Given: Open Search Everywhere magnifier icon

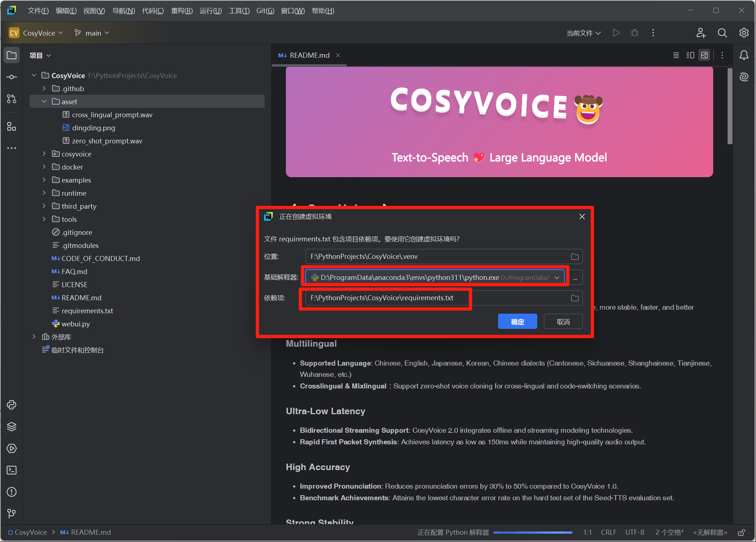Looking at the screenshot, I should click(722, 33).
